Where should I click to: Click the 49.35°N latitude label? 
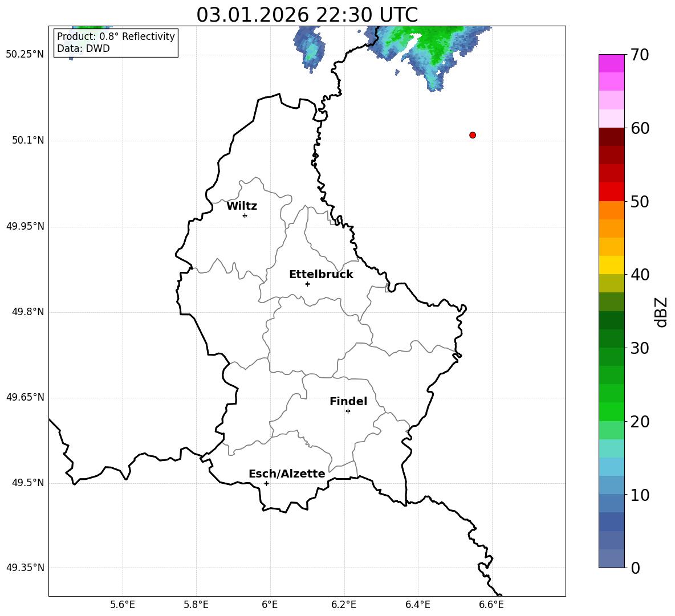click(25, 568)
